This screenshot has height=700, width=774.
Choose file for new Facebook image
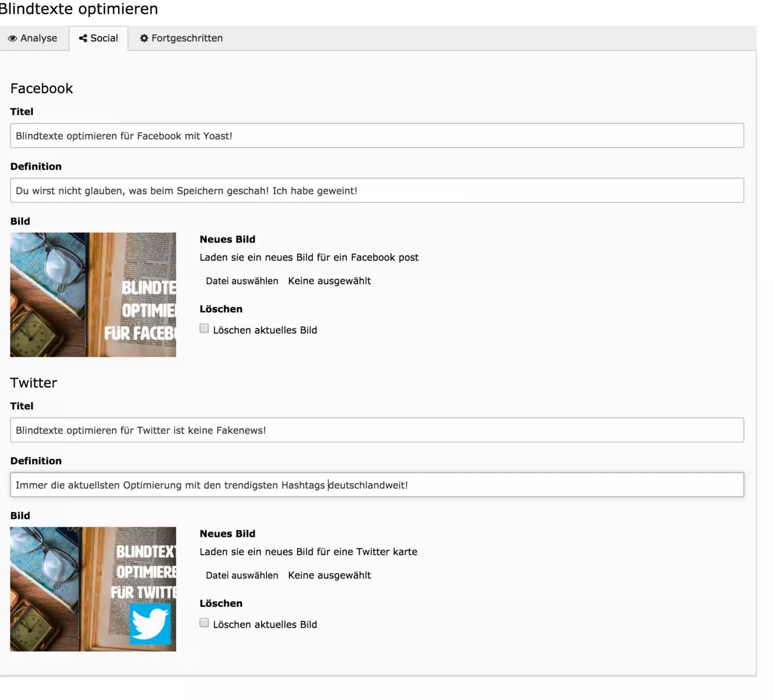point(242,280)
